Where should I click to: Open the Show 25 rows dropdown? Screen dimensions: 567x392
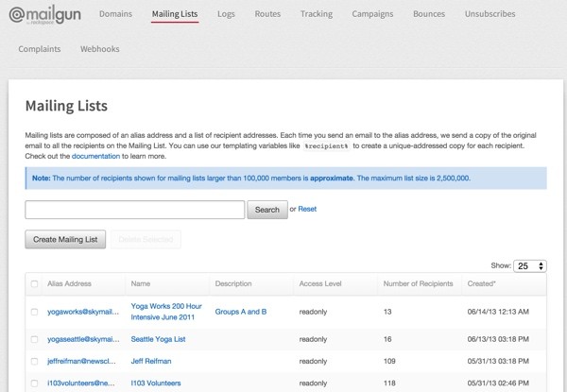coord(530,266)
